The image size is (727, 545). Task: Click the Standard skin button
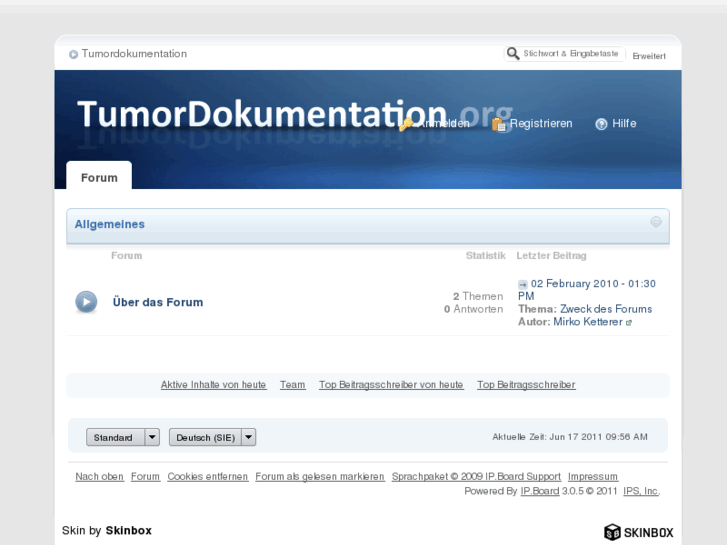click(115, 437)
